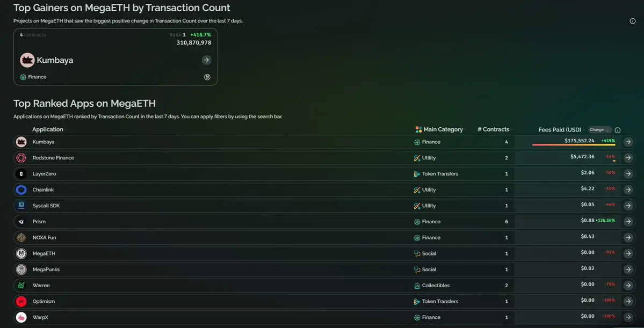Click the contracts count 6 for Prism
This screenshot has height=328, width=644.
click(506, 222)
